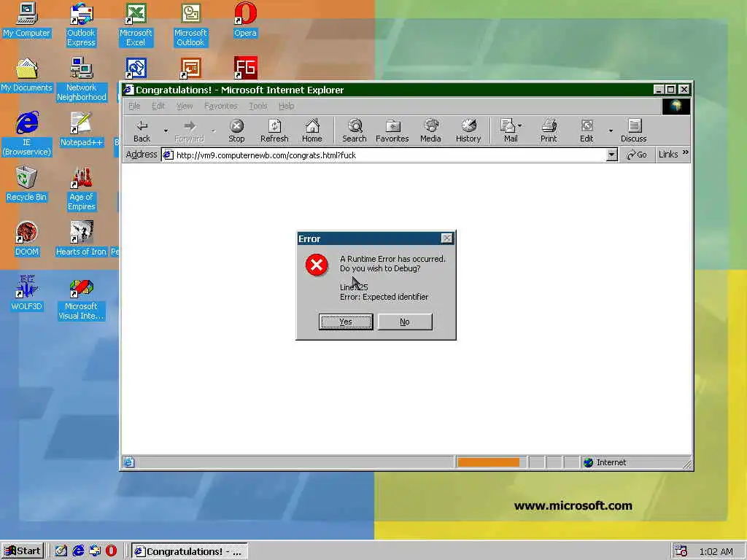
Task: Print the page from toolbar
Action: pos(549,131)
